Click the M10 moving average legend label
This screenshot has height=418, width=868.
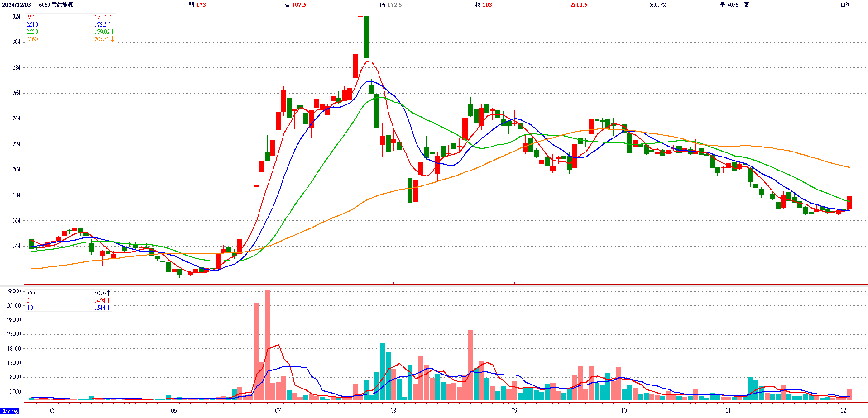coord(32,25)
